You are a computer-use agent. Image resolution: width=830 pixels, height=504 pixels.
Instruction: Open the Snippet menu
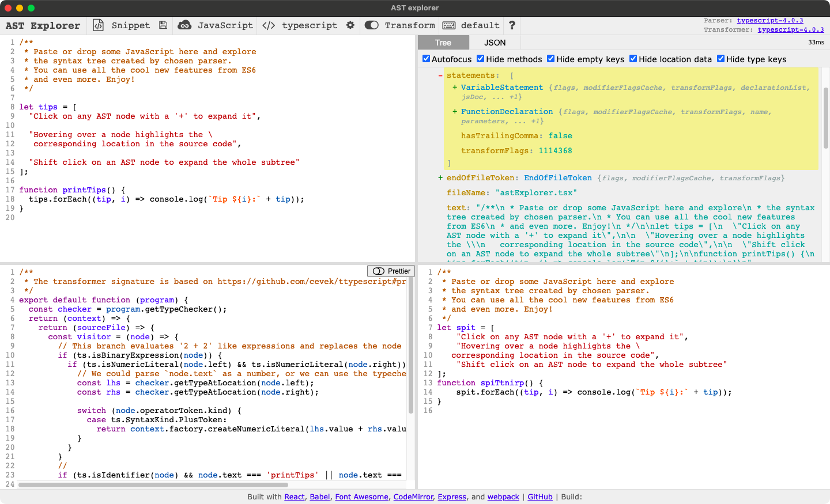pyautogui.click(x=131, y=25)
